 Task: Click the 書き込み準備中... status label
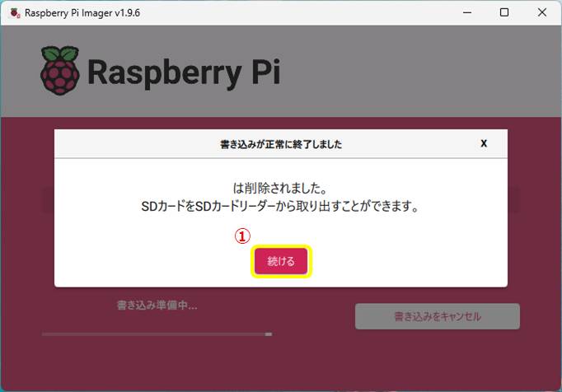pos(157,306)
